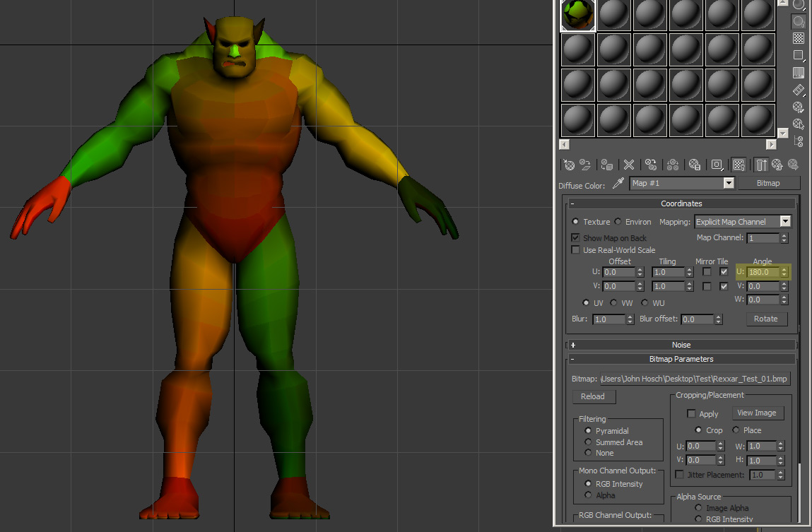Screen dimensions: 812x532
Task: Select the Texture radio button
Action: [x=575, y=222]
